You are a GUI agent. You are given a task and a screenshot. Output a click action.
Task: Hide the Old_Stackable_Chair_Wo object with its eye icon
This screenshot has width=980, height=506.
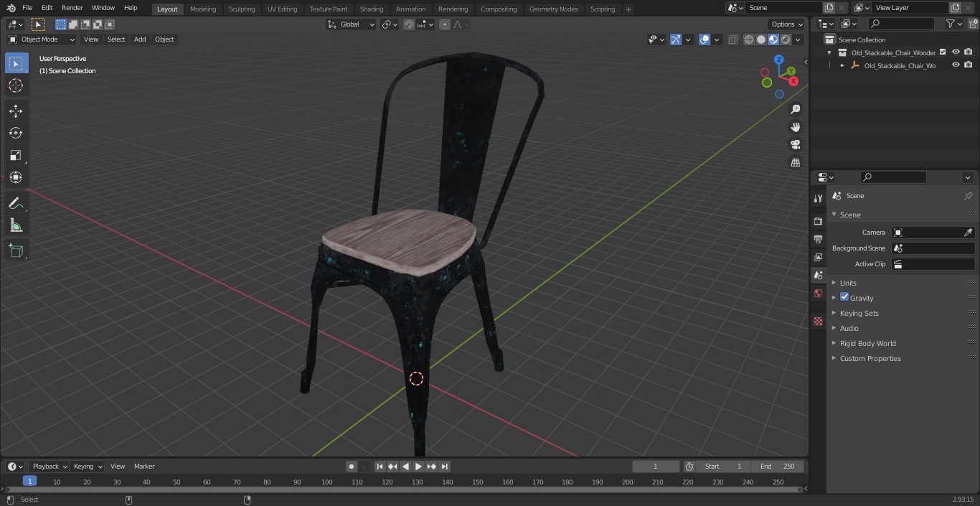click(x=956, y=65)
